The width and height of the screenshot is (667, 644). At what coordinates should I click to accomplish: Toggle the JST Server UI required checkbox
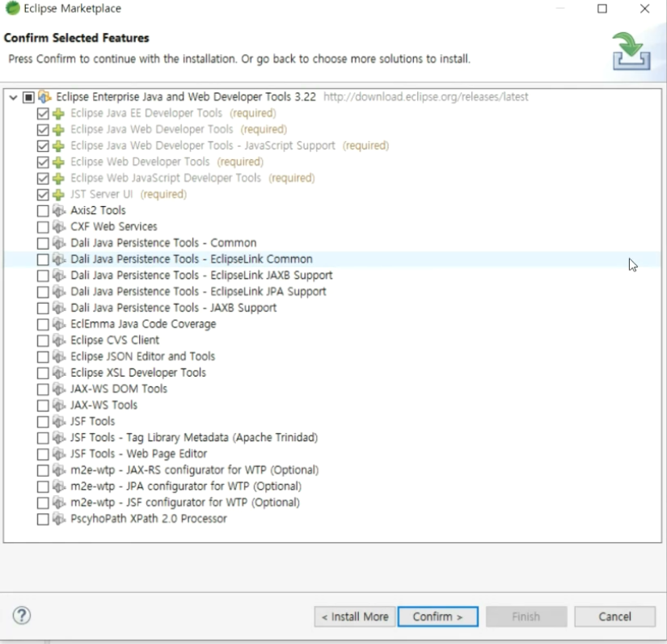[43, 195]
